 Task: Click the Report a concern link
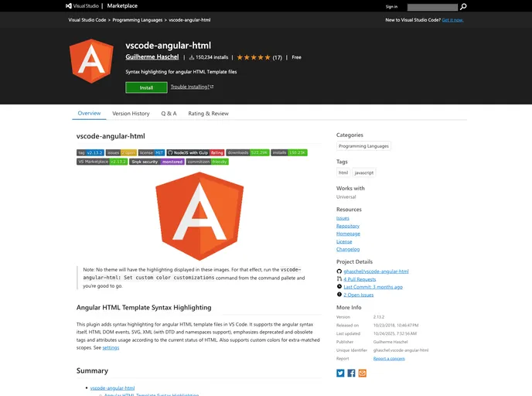click(390, 358)
